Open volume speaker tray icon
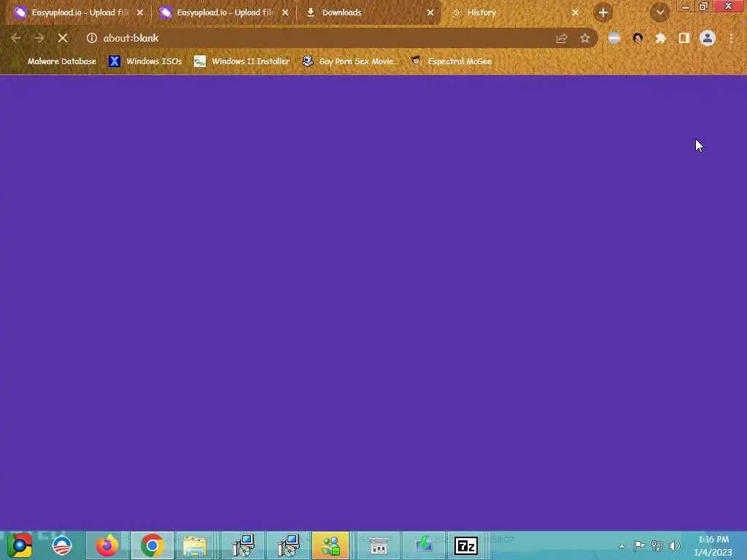Viewport: 747px width, 560px height. point(675,545)
